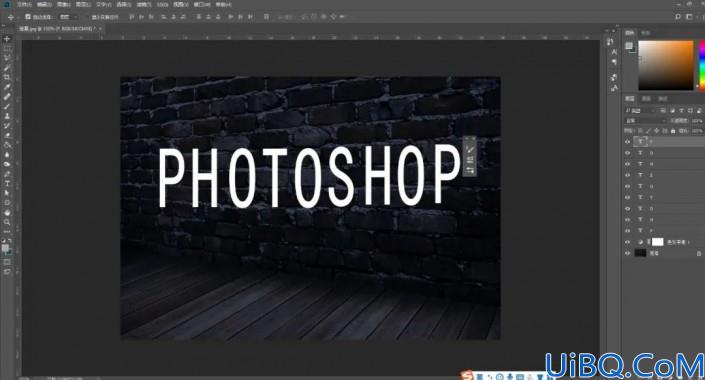Select the Blur tool
This screenshot has width=705, height=380.
(7, 154)
